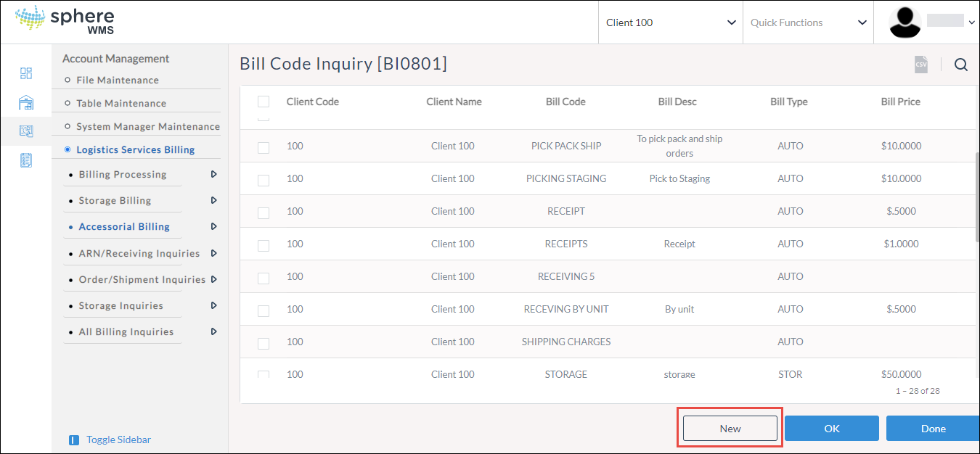Open the search magnifier icon

(x=961, y=65)
